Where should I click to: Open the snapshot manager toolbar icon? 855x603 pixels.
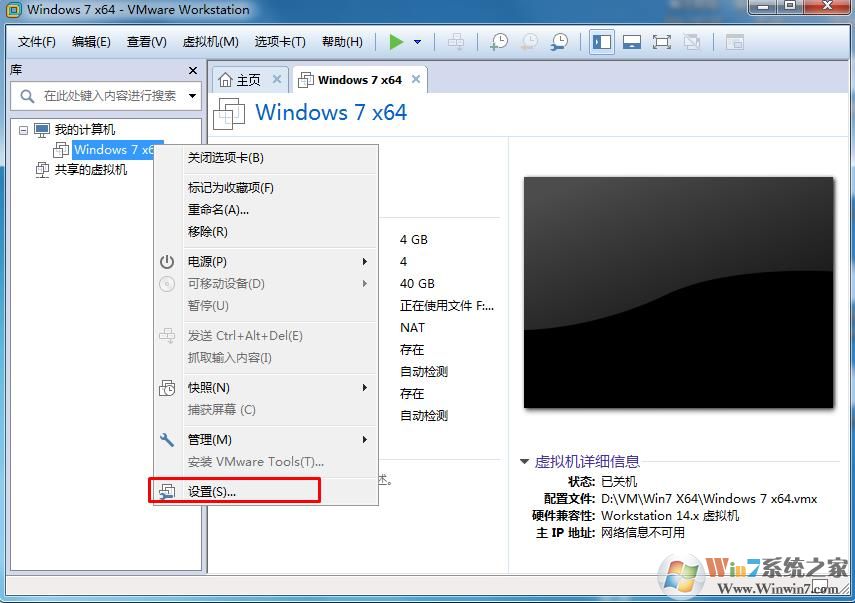click(559, 42)
